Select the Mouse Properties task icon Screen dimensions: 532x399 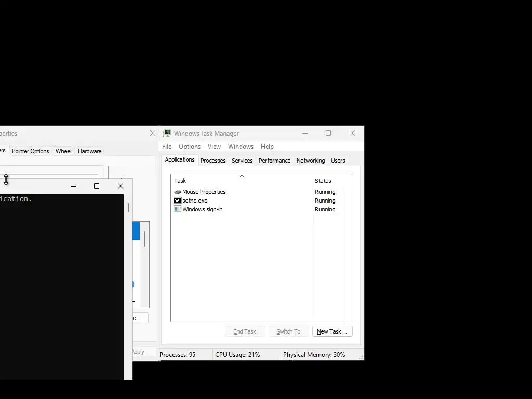click(x=178, y=192)
